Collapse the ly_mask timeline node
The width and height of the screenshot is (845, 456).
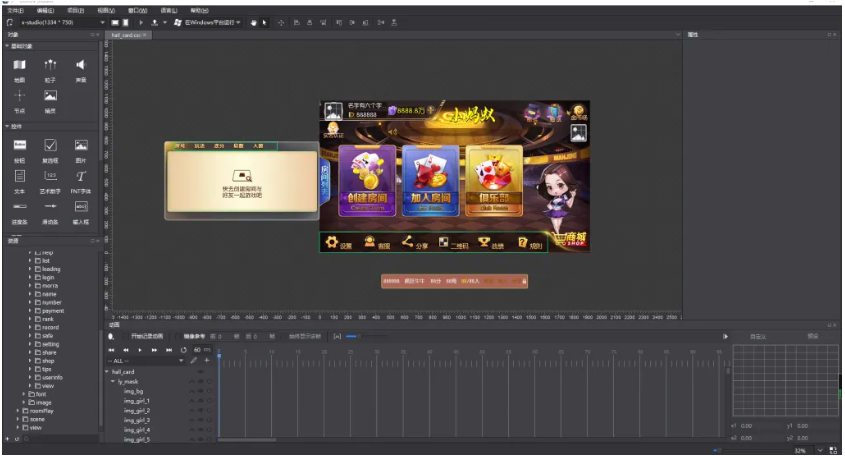pyautogui.click(x=113, y=382)
